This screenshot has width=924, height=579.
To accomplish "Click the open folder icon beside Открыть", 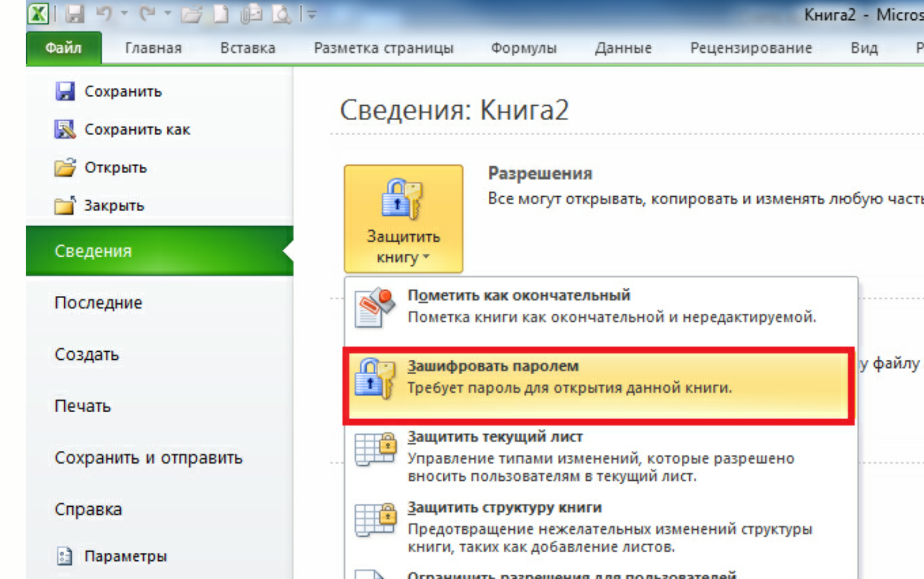I will coord(65,167).
